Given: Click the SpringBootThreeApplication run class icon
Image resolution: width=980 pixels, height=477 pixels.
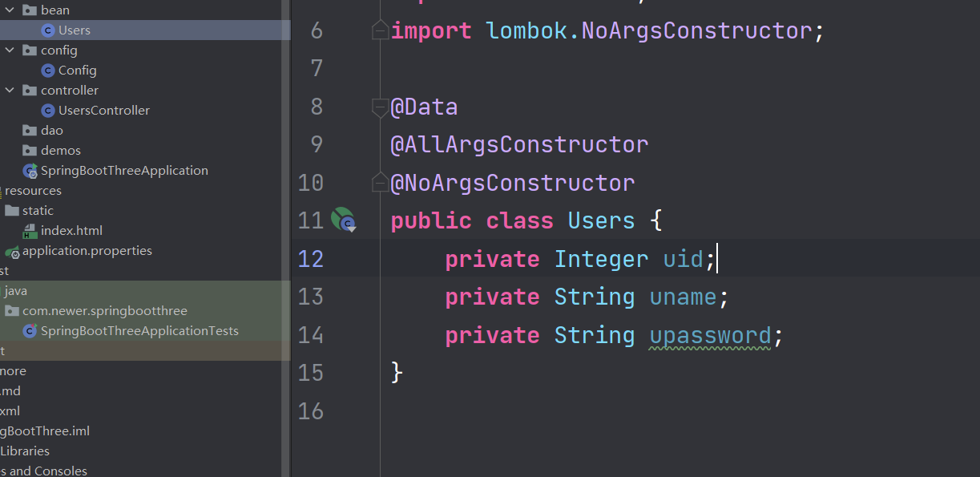Looking at the screenshot, I should coord(30,171).
